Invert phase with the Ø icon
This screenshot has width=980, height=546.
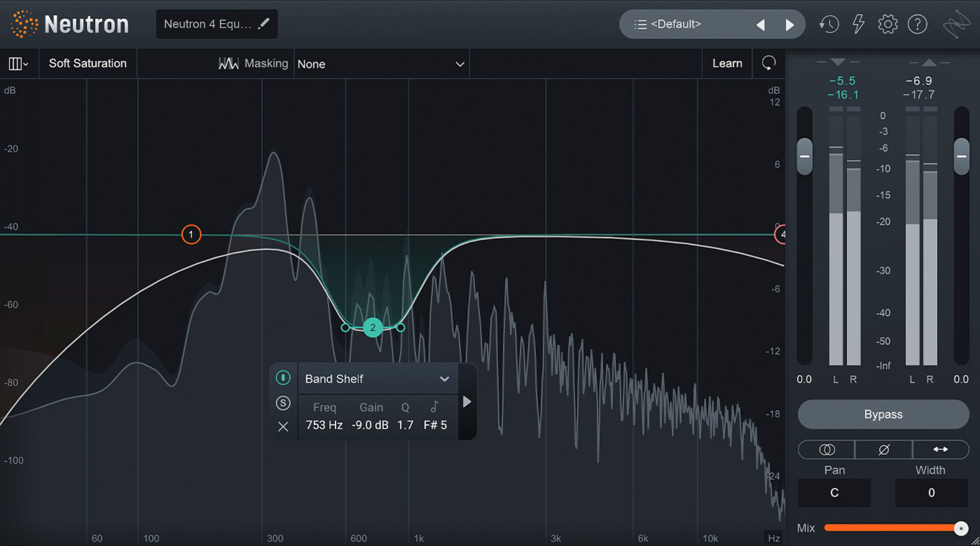[884, 450]
